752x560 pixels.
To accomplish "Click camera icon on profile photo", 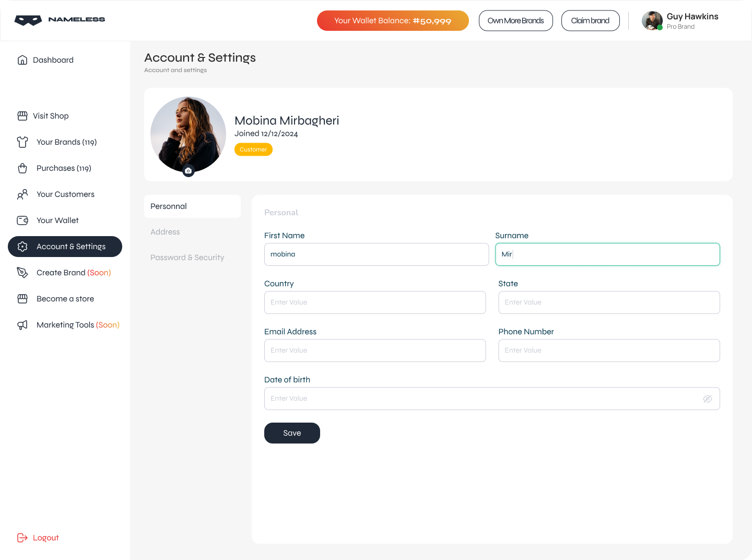I will (189, 171).
